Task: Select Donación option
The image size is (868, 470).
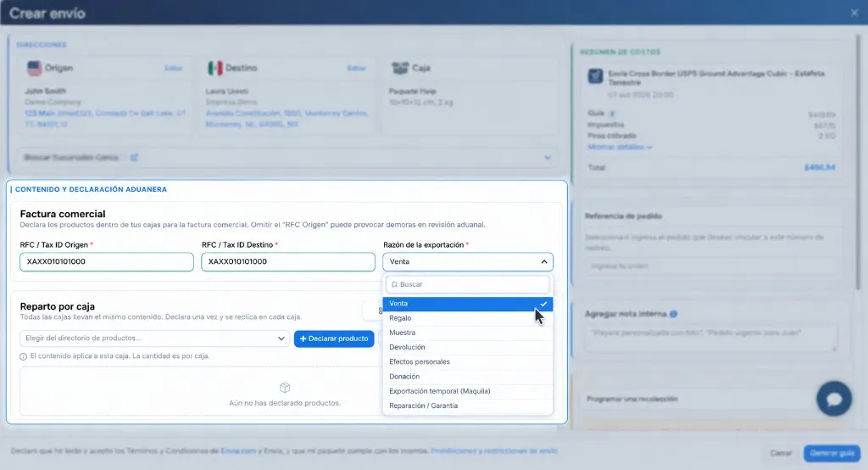Action: [468, 377]
